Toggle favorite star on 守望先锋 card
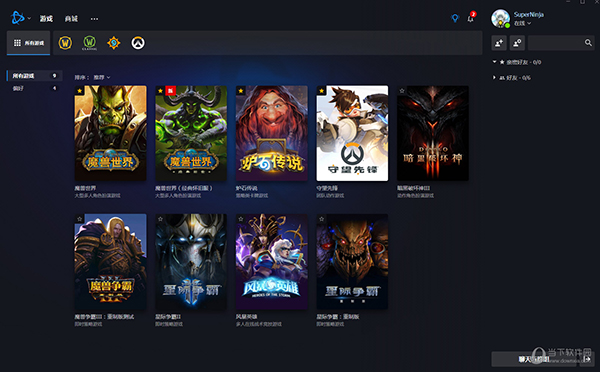This screenshot has height=372, width=600. 321,91
